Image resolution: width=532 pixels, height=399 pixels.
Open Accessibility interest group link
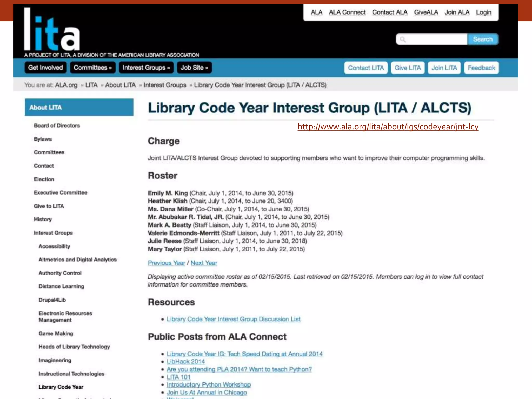54,246
